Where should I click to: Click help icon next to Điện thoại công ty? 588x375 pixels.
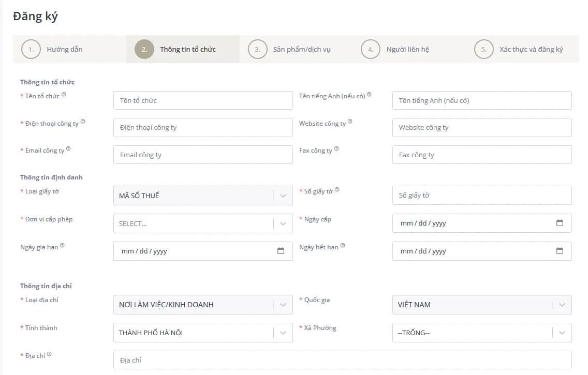[x=83, y=122]
